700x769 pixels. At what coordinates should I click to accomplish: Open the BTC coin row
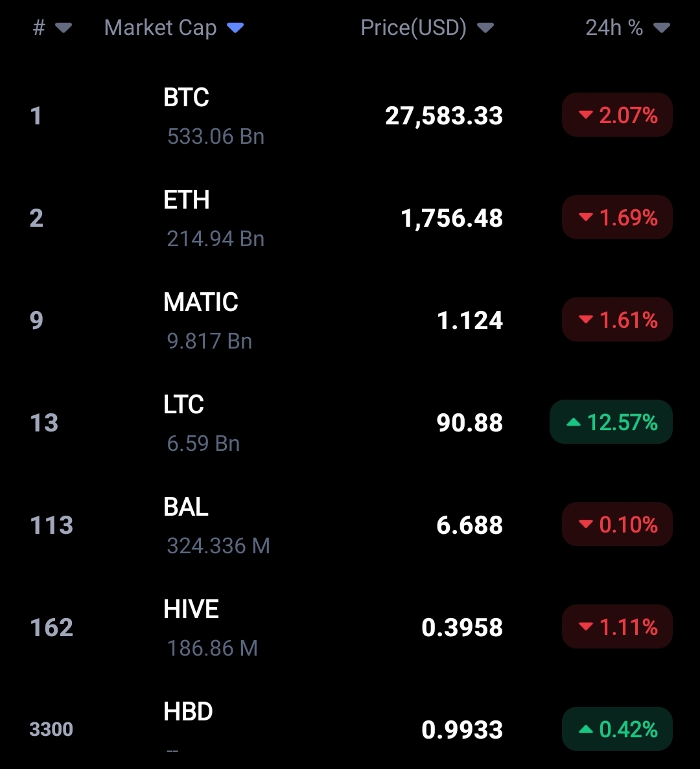point(350,116)
